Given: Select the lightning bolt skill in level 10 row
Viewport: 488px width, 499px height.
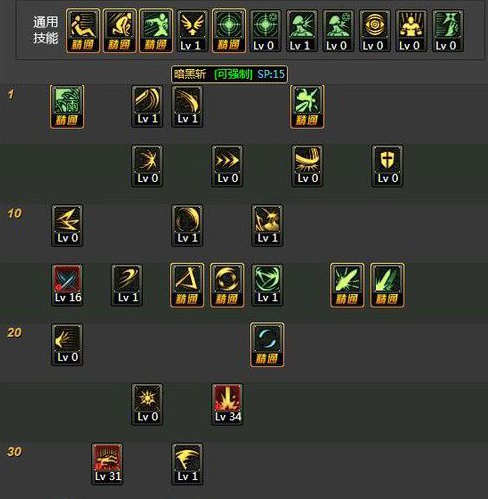Looking at the screenshot, I should pos(67,225).
